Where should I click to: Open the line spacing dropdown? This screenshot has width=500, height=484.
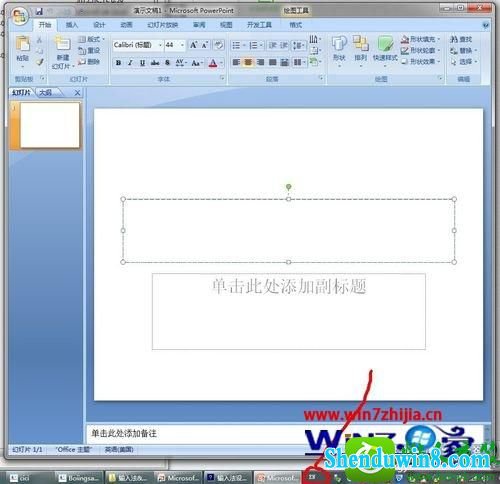tap(299, 45)
